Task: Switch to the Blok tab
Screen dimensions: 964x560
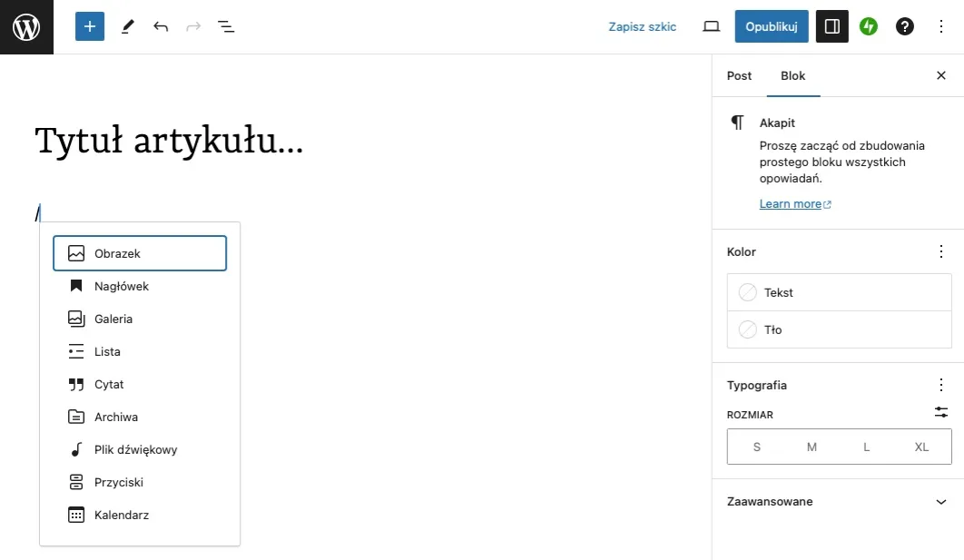Action: pyautogui.click(x=793, y=75)
